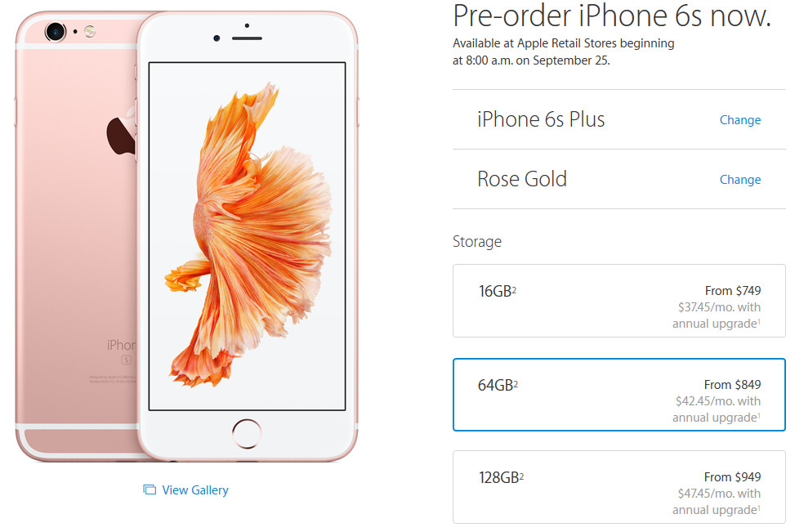Open the View Gallery link

coord(195,490)
